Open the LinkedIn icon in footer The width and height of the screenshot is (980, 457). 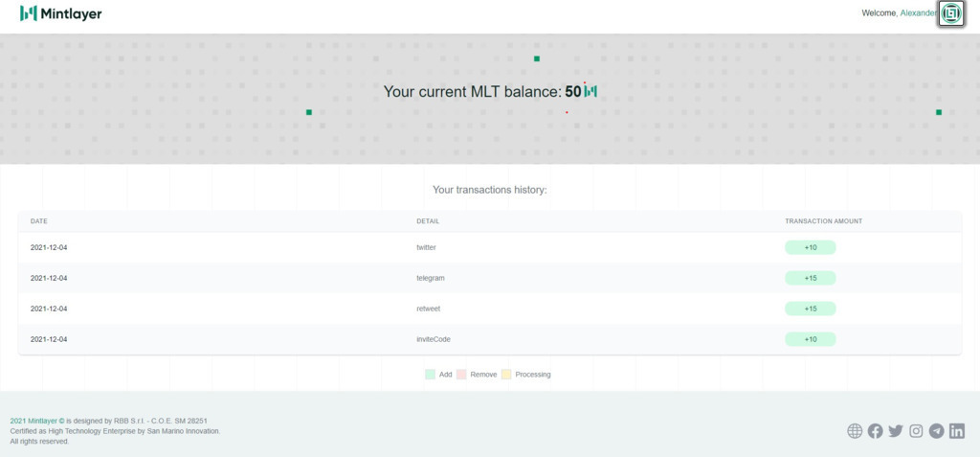coord(956,431)
